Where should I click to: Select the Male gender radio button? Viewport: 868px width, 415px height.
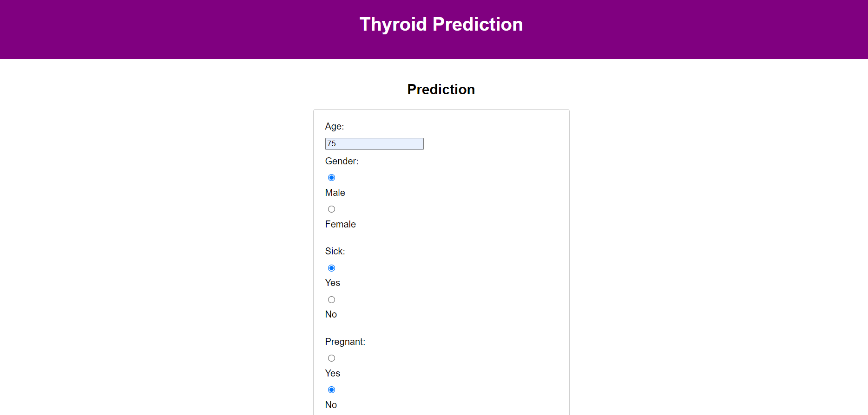click(x=331, y=178)
